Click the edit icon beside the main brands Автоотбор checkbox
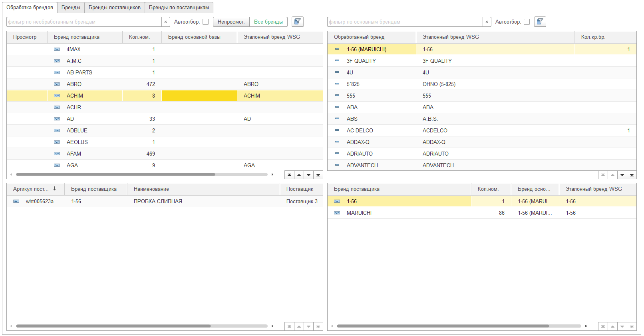 coord(540,22)
